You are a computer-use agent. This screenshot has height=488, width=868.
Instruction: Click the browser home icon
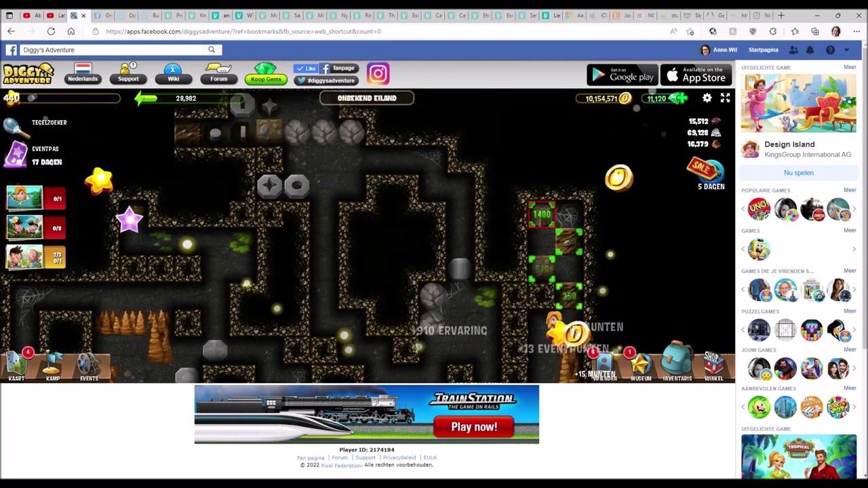(x=71, y=31)
